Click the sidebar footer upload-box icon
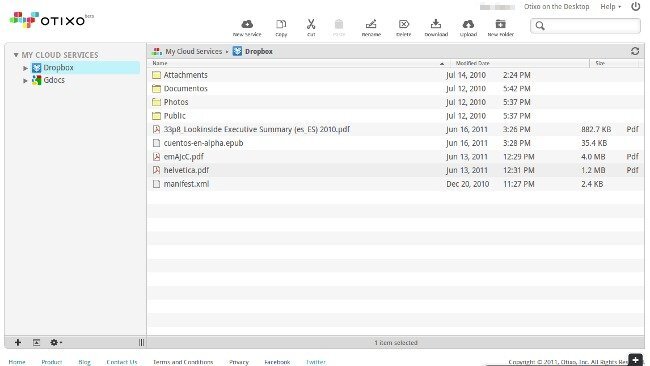 (36, 342)
